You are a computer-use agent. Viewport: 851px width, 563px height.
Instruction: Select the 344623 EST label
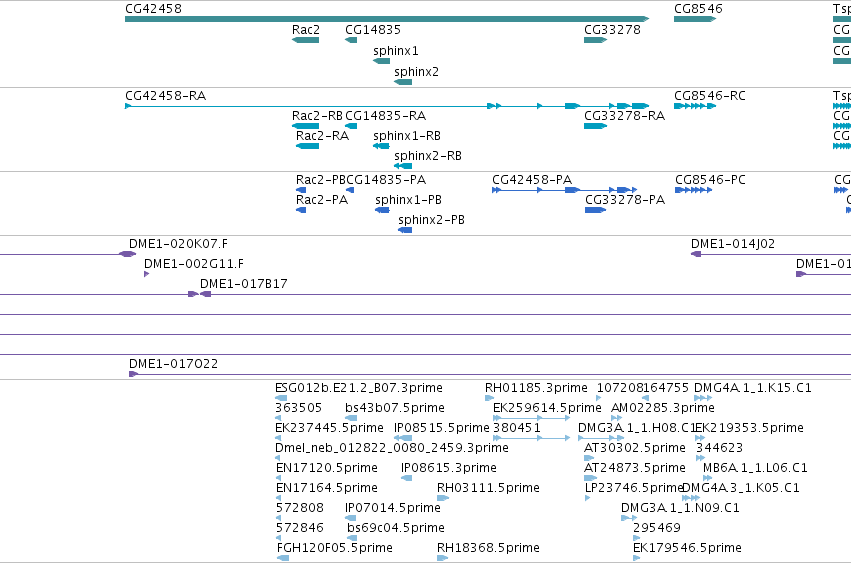(720, 448)
